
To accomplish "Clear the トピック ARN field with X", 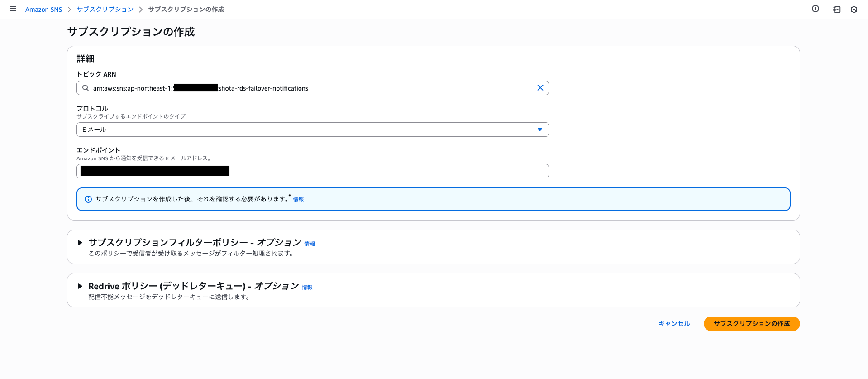I will point(540,88).
